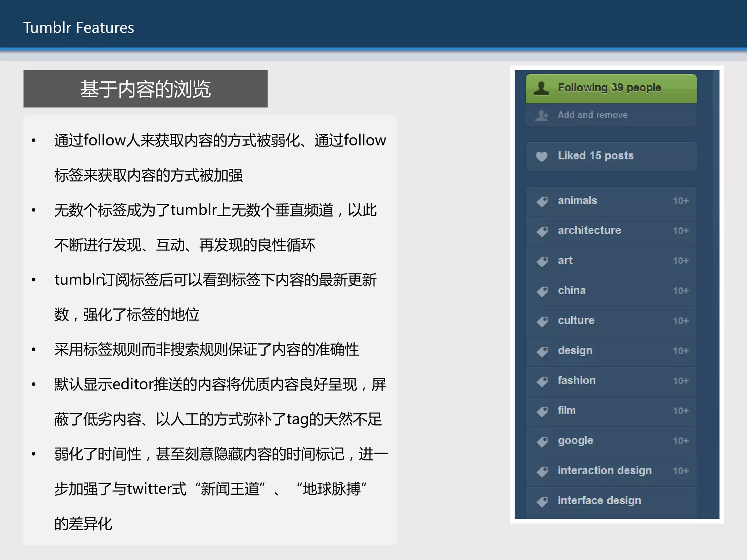This screenshot has height=560, width=747.
Task: Select the interaction design tag label
Action: click(604, 471)
